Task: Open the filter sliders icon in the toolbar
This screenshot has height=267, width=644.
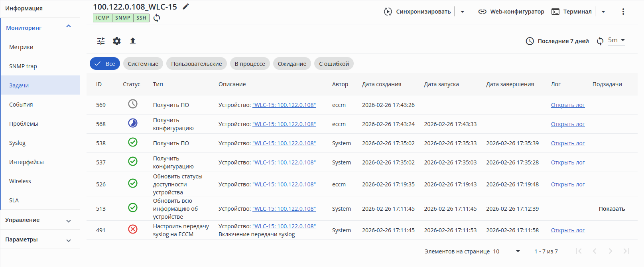Action: click(101, 41)
